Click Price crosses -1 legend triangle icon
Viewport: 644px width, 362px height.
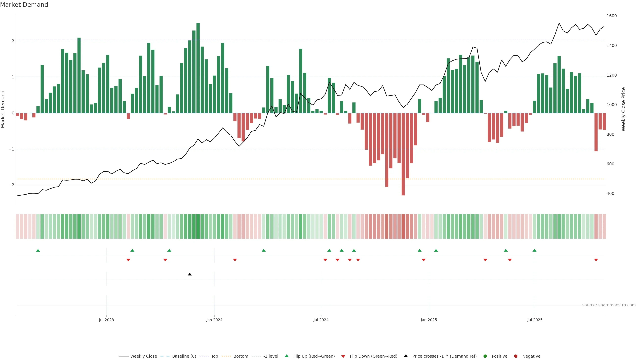406,356
